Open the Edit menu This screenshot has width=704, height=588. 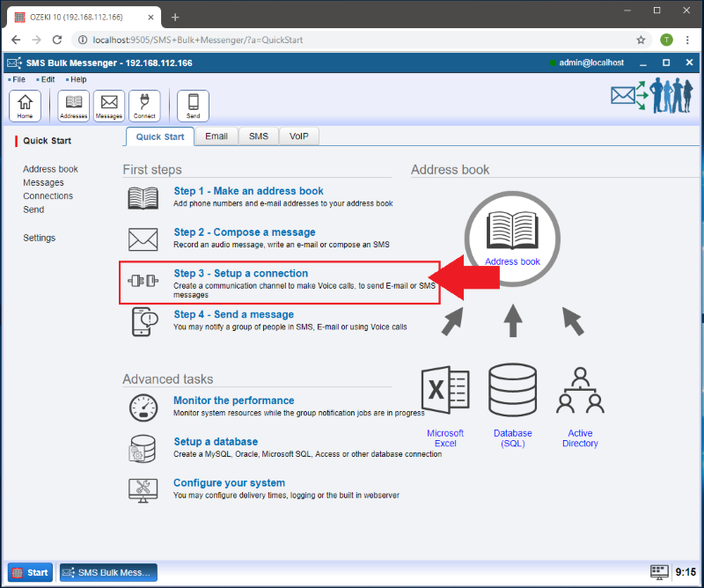click(x=48, y=79)
